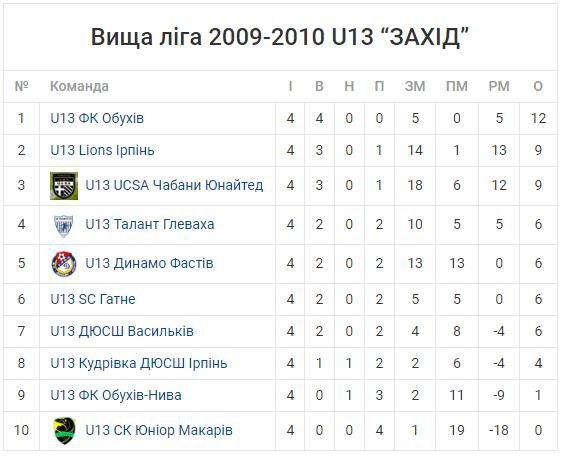
Task: Open the U13 ФК Обухів-Нива link
Action: 116,395
